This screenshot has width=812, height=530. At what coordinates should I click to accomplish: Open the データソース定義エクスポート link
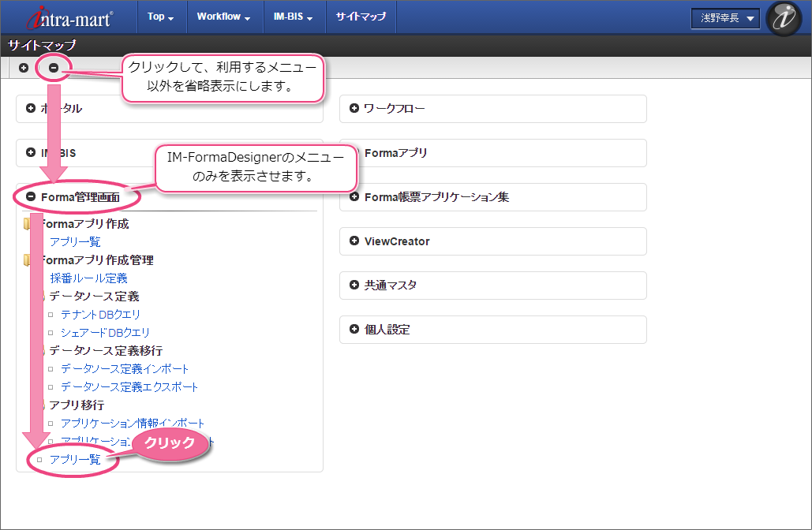click(129, 387)
